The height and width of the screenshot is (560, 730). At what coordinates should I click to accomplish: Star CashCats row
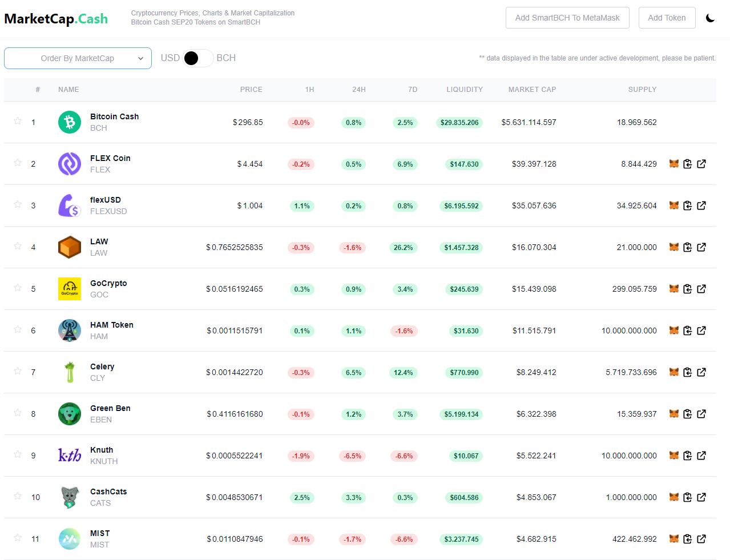point(18,496)
